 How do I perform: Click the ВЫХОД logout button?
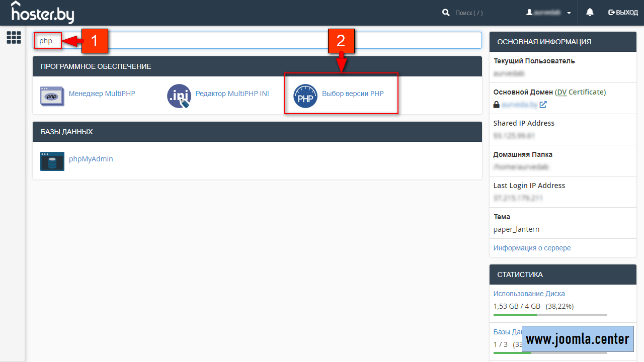coord(623,13)
